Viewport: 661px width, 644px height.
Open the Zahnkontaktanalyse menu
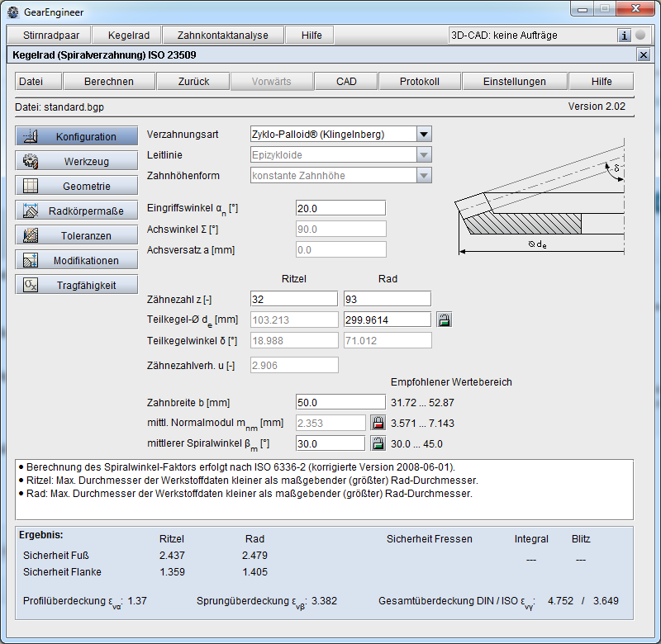(x=222, y=36)
